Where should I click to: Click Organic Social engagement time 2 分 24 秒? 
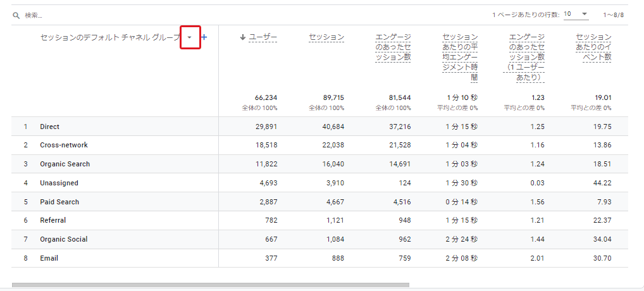coord(462,239)
